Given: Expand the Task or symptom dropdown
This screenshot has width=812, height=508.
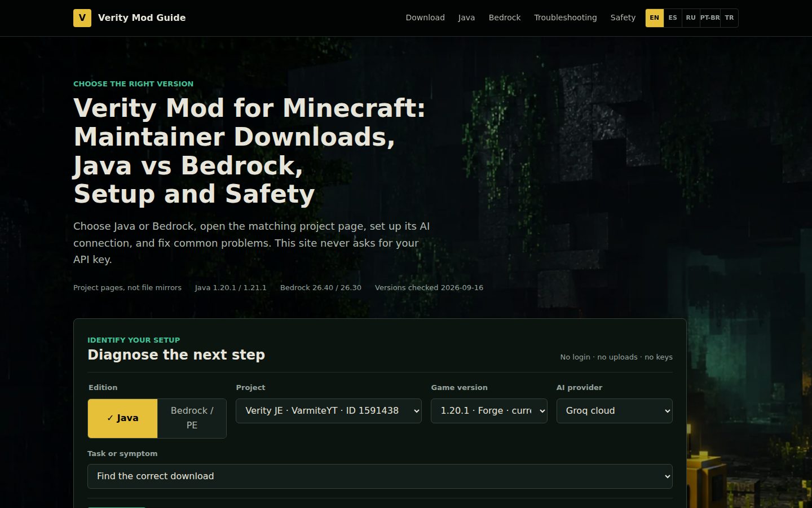Looking at the screenshot, I should tap(380, 476).
